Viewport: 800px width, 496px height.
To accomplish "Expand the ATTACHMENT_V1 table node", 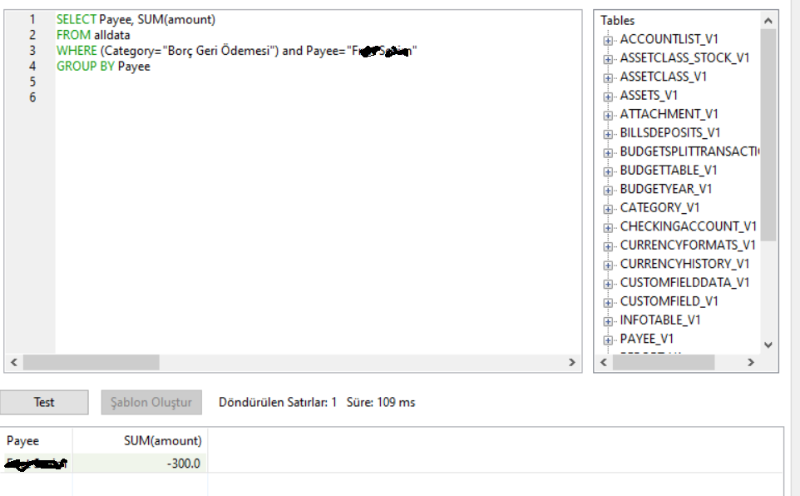I will (608, 115).
